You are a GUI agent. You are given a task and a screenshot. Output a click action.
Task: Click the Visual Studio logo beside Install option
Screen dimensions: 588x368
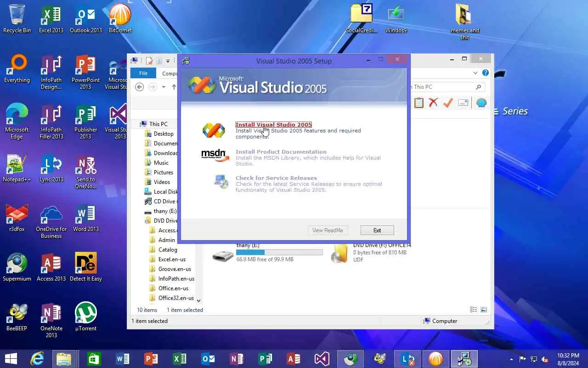pos(214,131)
